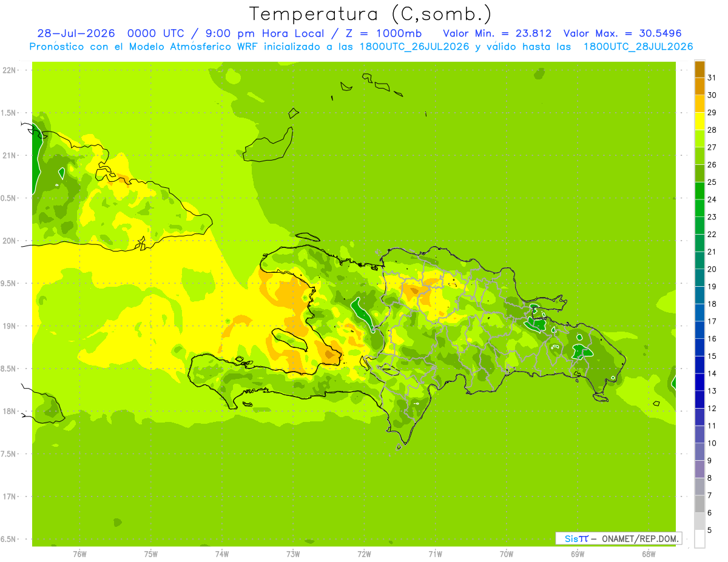Click the legend value label "31"
This screenshot has width=728, height=562.
click(712, 78)
